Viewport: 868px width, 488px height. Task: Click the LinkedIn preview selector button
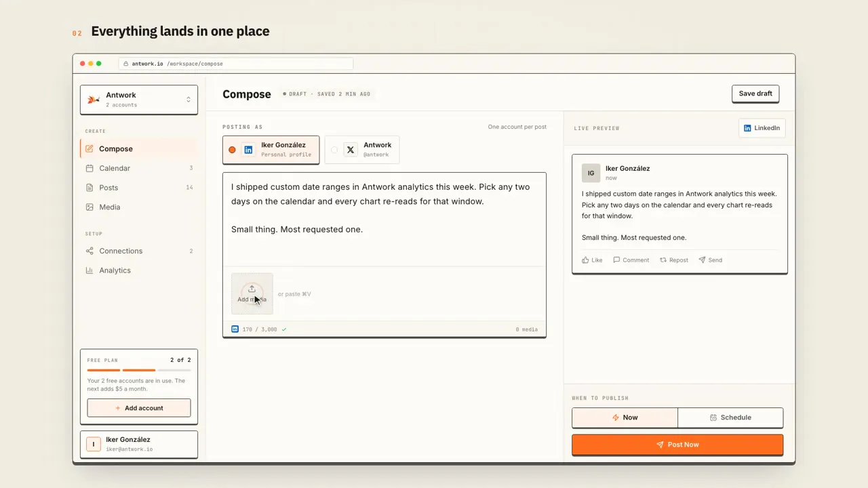(x=762, y=128)
